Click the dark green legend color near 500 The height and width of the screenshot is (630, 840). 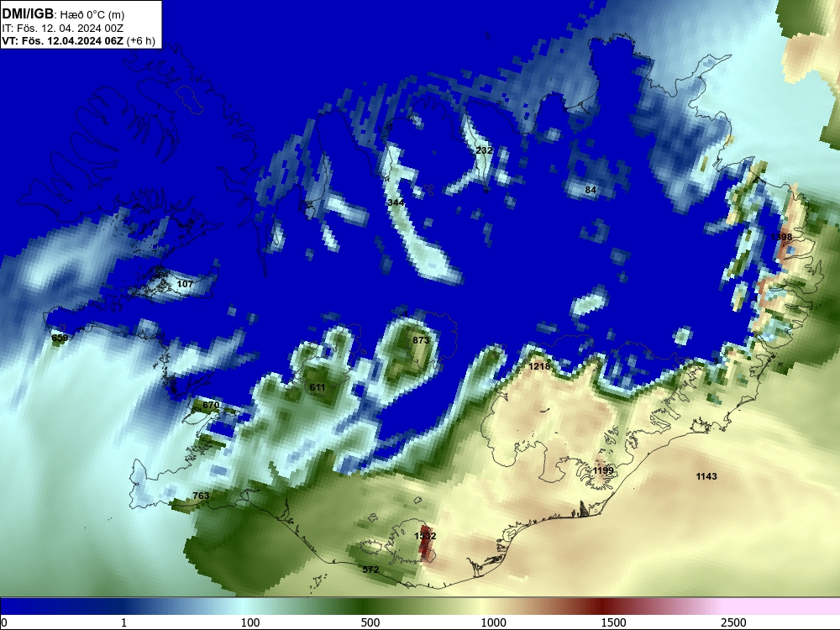pos(365,606)
